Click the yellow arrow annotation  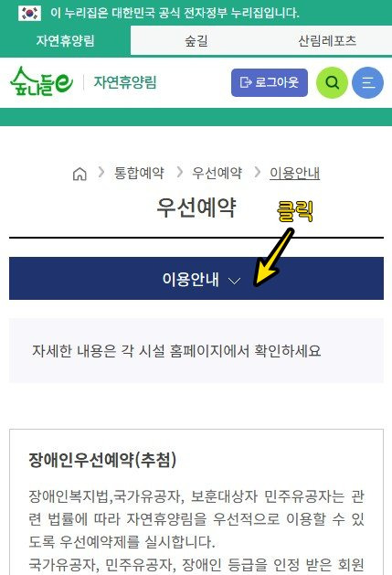coord(273,258)
